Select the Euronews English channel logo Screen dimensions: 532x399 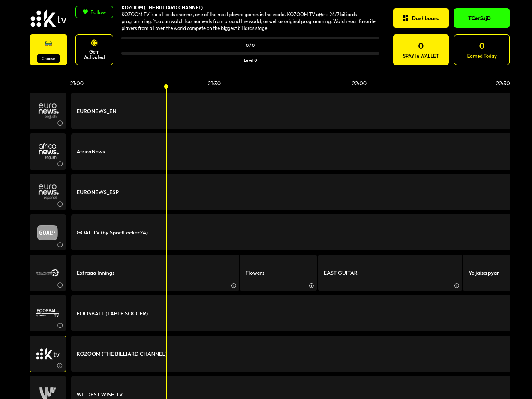48,111
